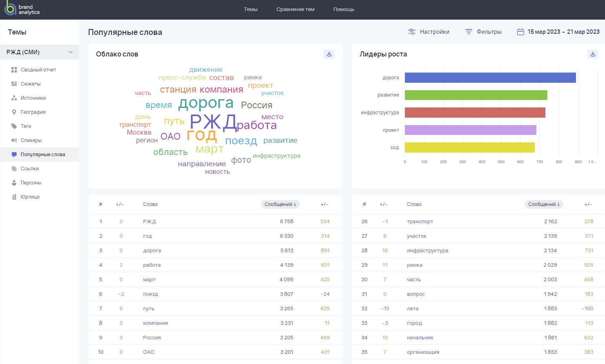Open the Спикеры section icon

coord(14,140)
